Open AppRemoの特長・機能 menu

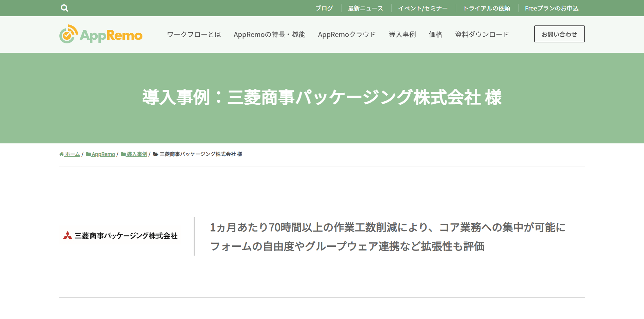coord(270,34)
